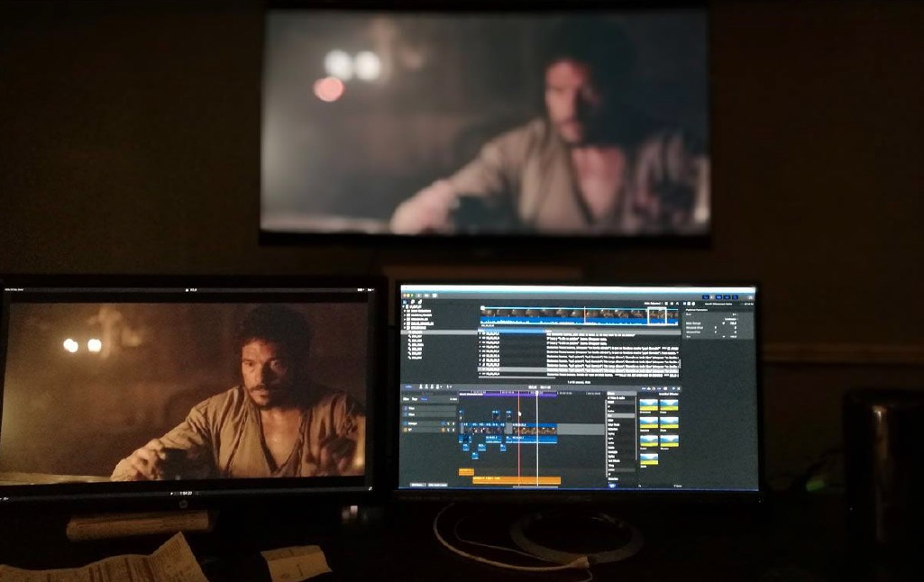Click the Hide Audio Lanes button below the index
Screen dimensions: 924x582
(438, 485)
